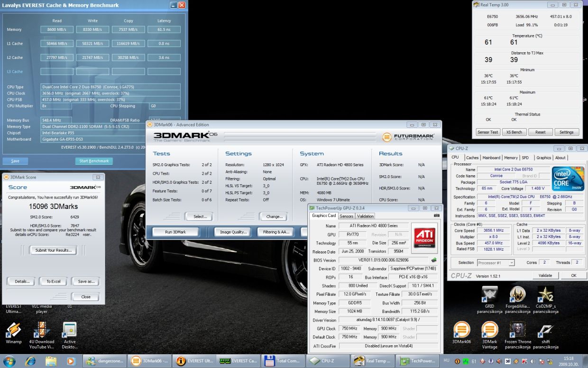Viewport: 588px width, 368px height.
Task: Click the GPU-Z screenshot camera icon
Action: (x=436, y=216)
